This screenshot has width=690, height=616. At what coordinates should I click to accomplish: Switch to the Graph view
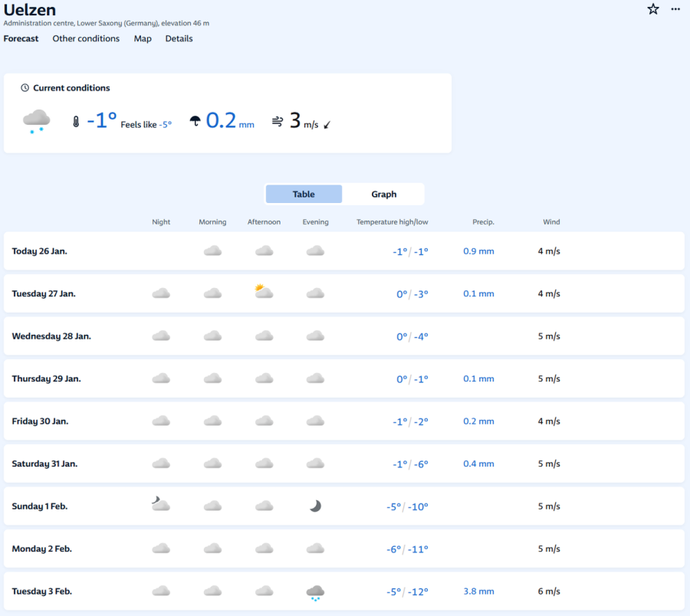(x=383, y=195)
